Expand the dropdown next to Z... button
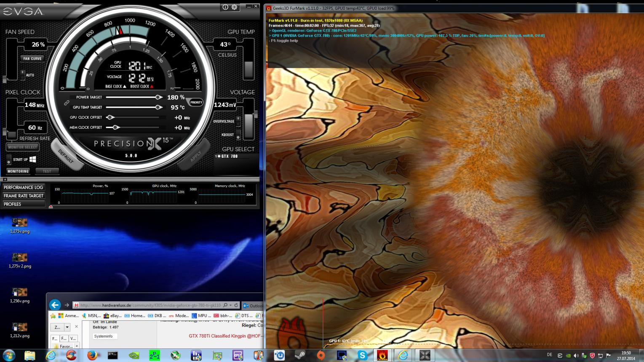This screenshot has width=644, height=362. (x=67, y=327)
